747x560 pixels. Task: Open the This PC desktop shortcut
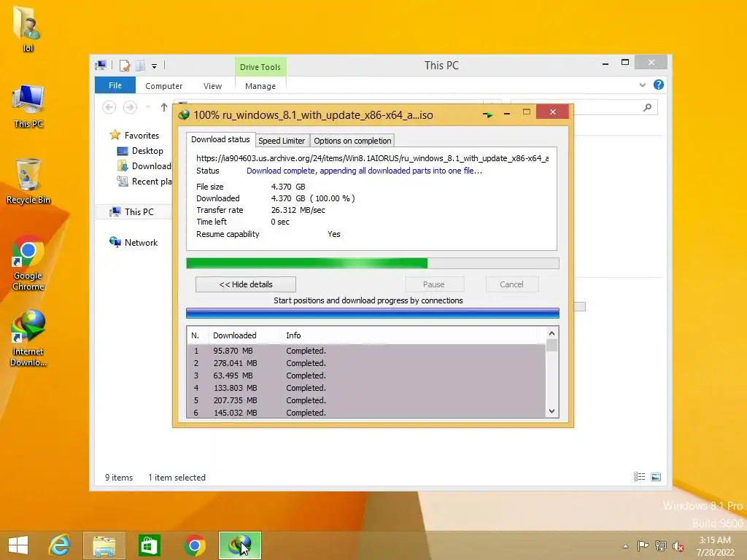coord(28,106)
